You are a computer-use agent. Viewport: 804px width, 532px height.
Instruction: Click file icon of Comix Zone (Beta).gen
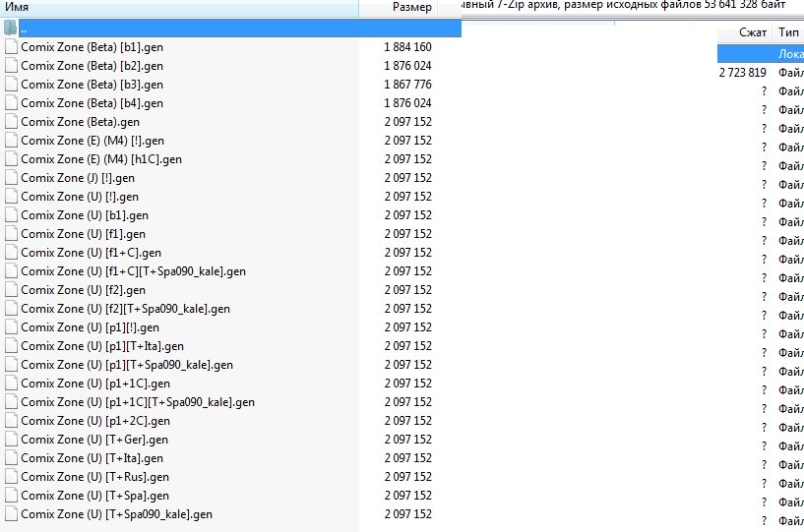[11, 122]
